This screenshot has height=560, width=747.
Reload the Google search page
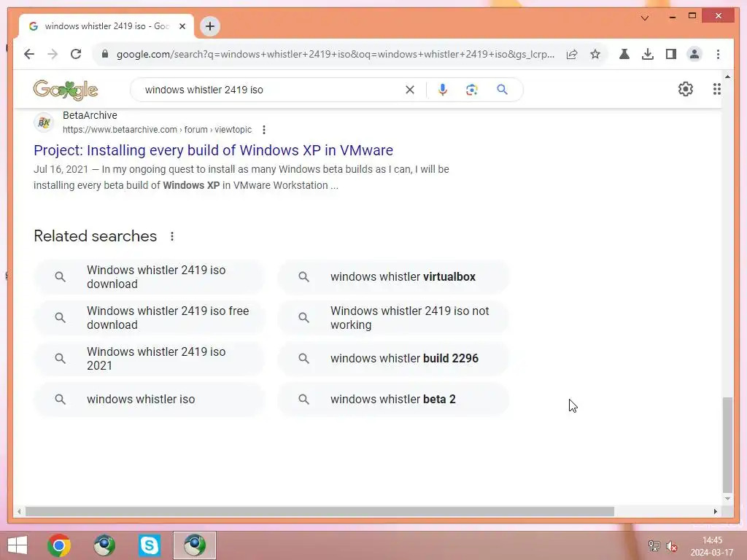tap(76, 54)
